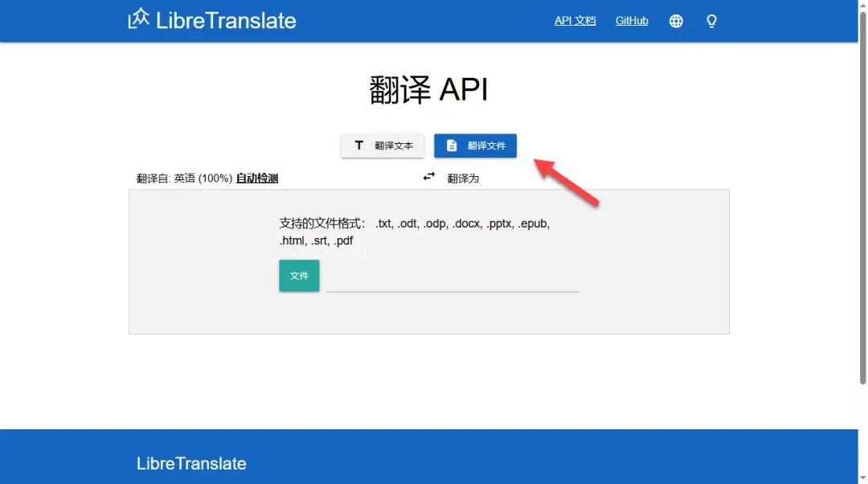Open the API 文档 link
The width and height of the screenshot is (868, 484).
tap(575, 21)
